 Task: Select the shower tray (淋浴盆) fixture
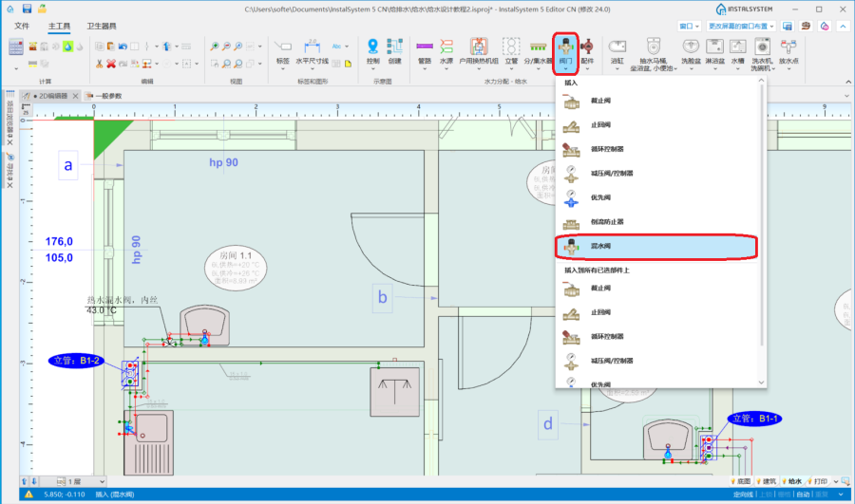714,52
